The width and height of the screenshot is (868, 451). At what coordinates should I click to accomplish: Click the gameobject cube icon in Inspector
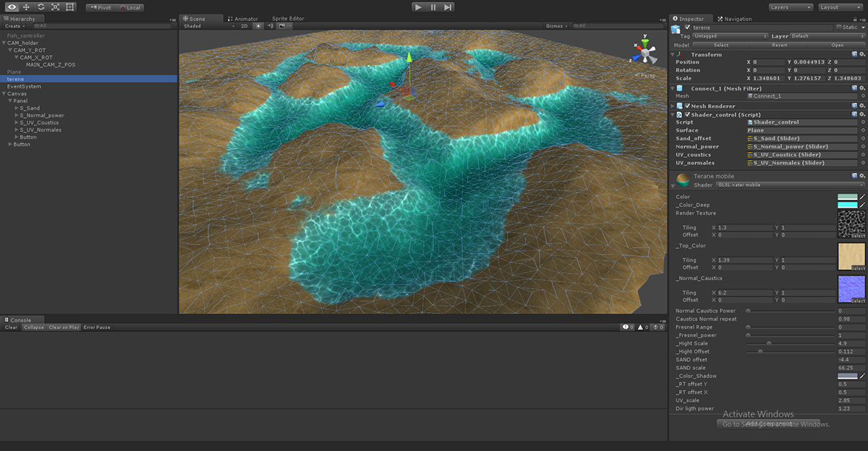[x=676, y=29]
